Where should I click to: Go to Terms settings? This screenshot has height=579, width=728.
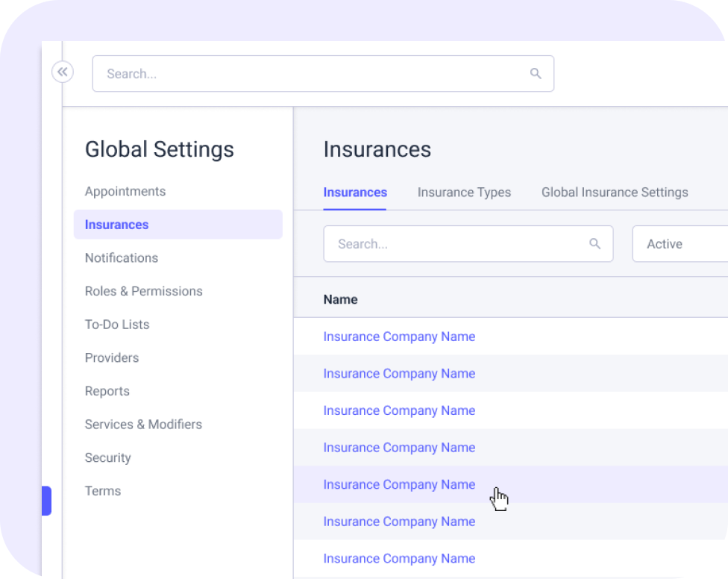click(103, 491)
